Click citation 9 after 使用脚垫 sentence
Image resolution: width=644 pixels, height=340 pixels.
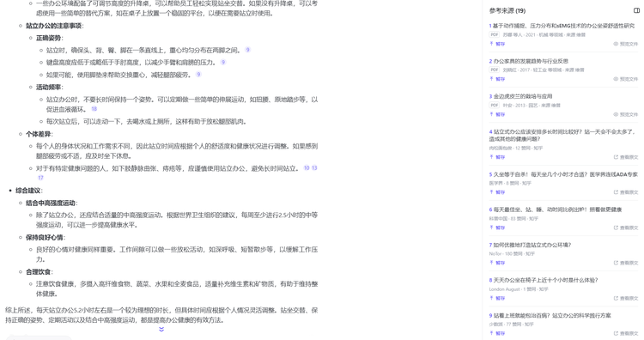pyautogui.click(x=198, y=75)
